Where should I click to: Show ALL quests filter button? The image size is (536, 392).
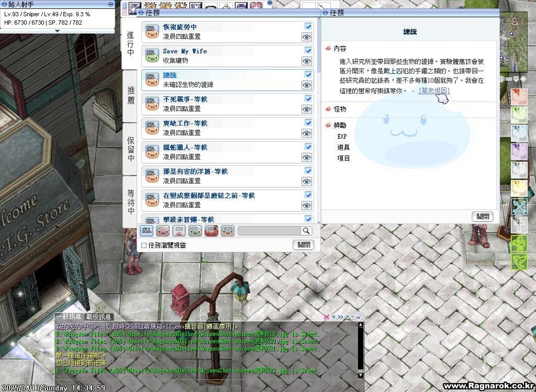pos(147,231)
